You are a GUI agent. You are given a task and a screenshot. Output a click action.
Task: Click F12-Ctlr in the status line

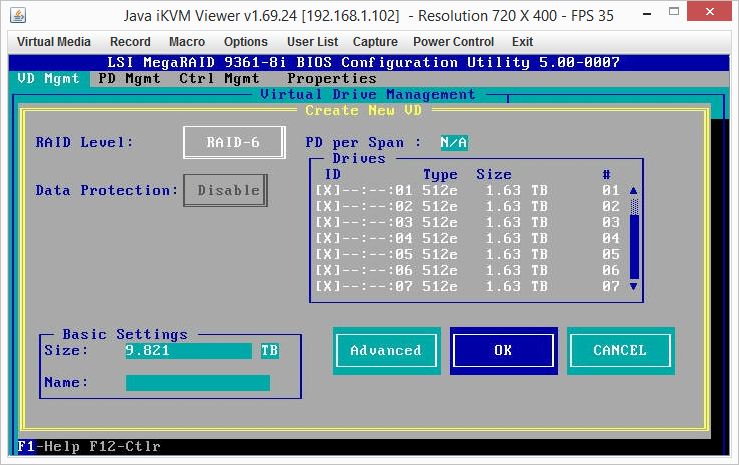[x=125, y=446]
